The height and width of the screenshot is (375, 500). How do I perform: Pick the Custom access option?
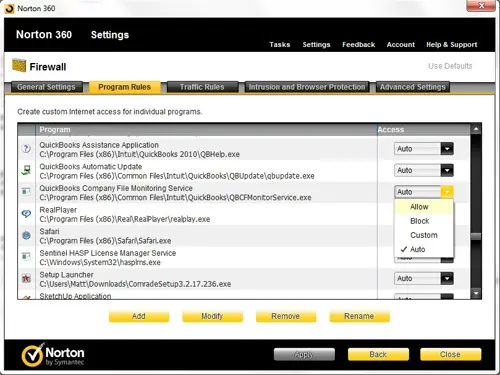423,235
